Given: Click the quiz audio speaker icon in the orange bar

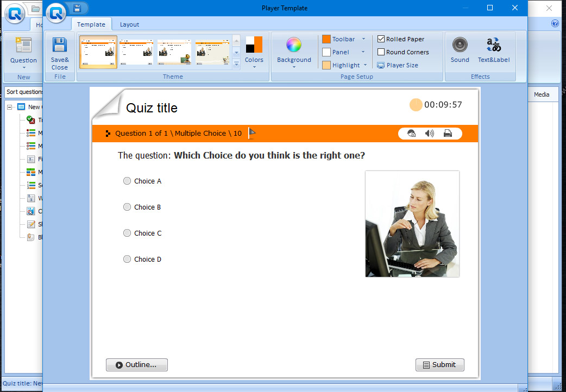Looking at the screenshot, I should pyautogui.click(x=430, y=134).
